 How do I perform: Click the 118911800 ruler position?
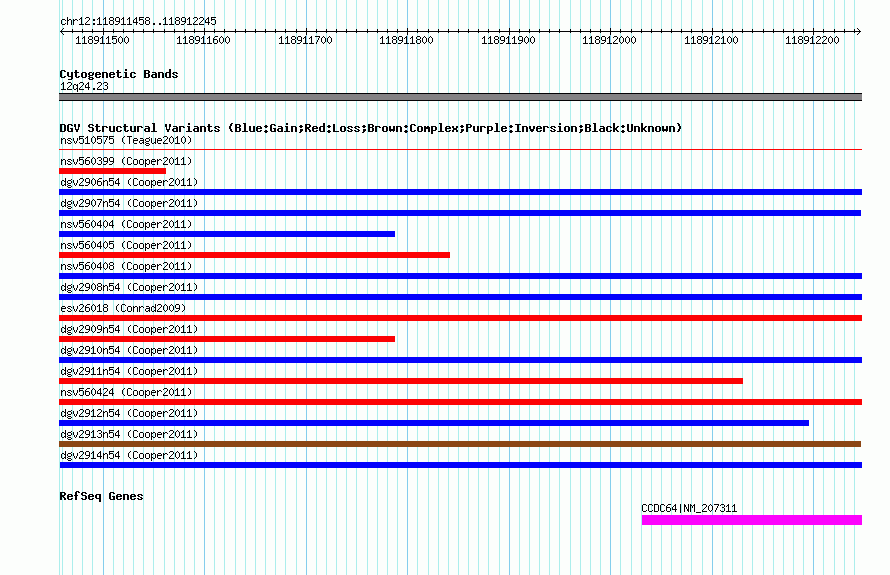point(406,40)
